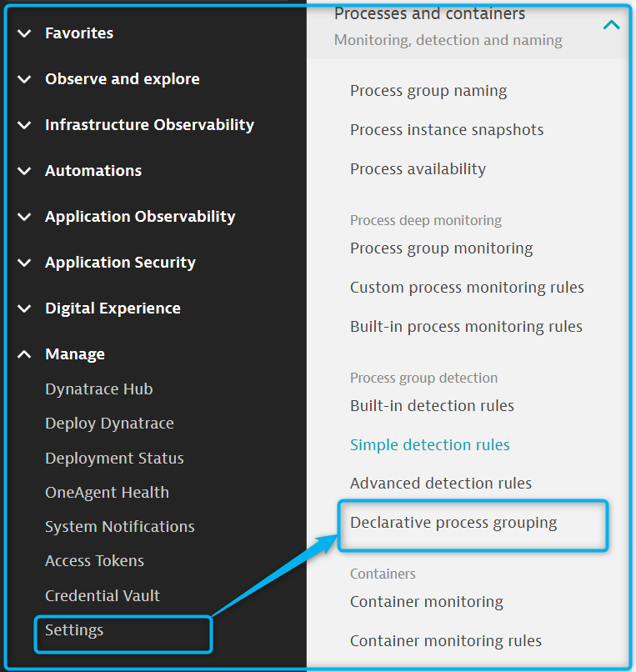This screenshot has height=672, width=636.
Task: Collapse the Manage section chevron
Action: [24, 354]
